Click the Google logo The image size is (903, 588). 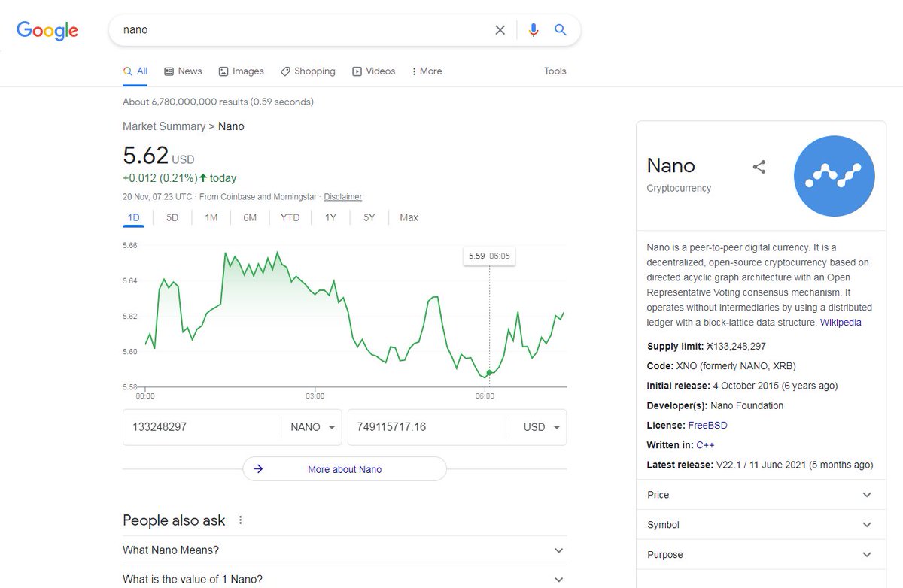click(x=47, y=30)
